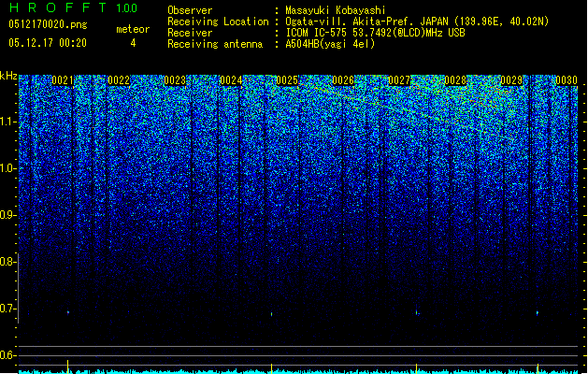
Task: Click the kHz axis unit label
Action: pyautogui.click(x=8, y=76)
